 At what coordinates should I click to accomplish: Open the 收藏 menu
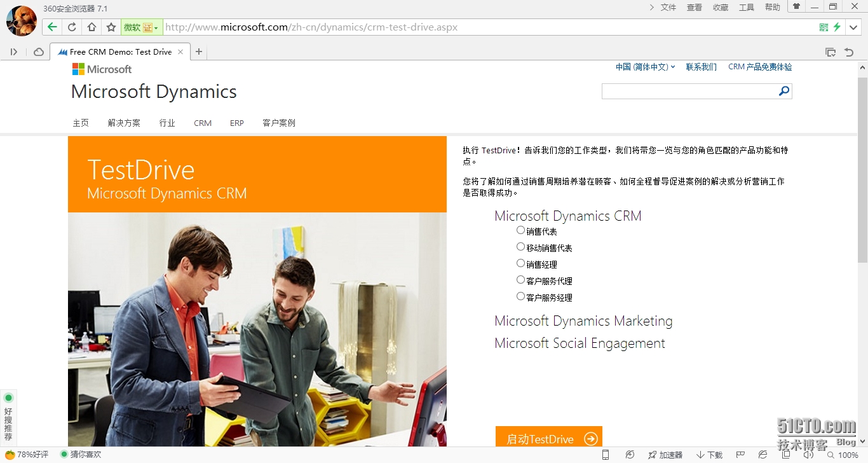pos(721,7)
